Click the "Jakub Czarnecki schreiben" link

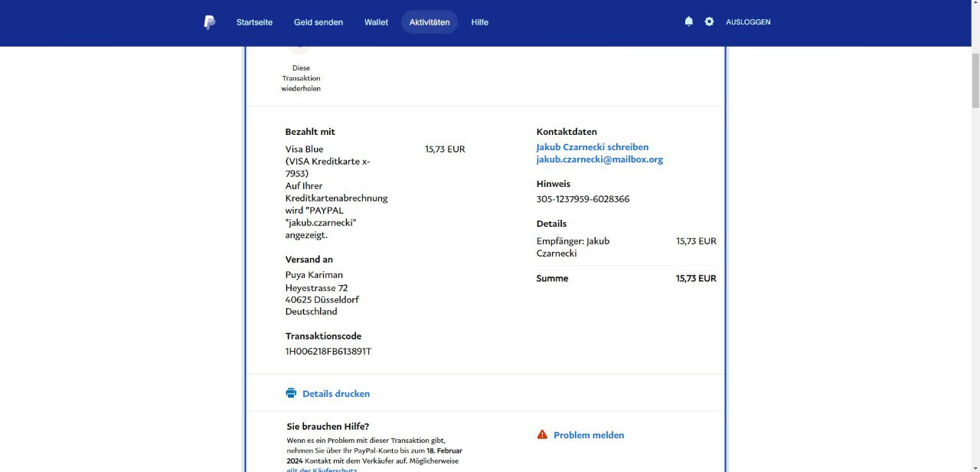pos(592,147)
